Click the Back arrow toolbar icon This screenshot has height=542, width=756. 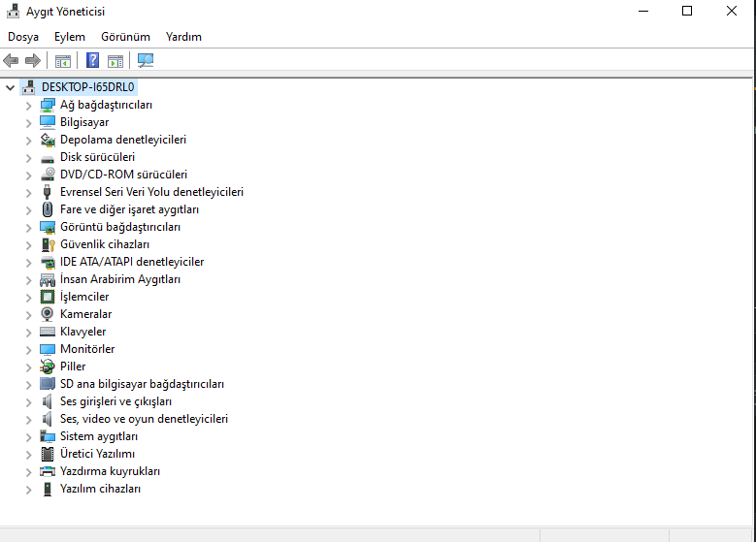(11, 61)
